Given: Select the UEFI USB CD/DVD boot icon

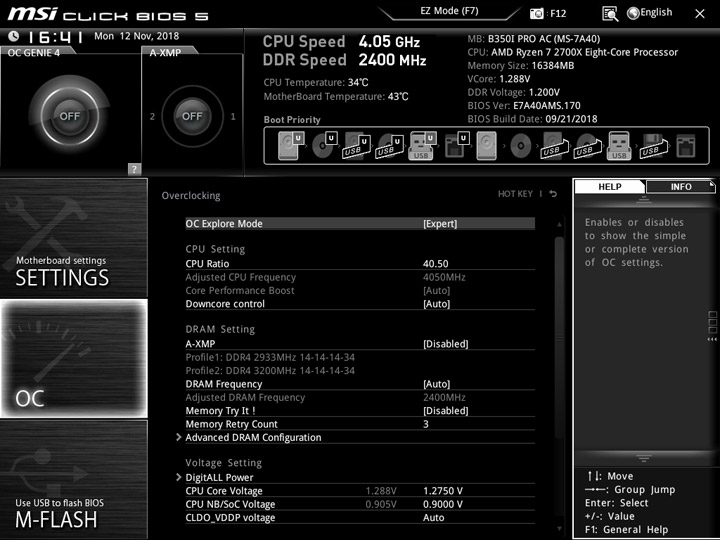Looking at the screenshot, I should click(x=390, y=146).
